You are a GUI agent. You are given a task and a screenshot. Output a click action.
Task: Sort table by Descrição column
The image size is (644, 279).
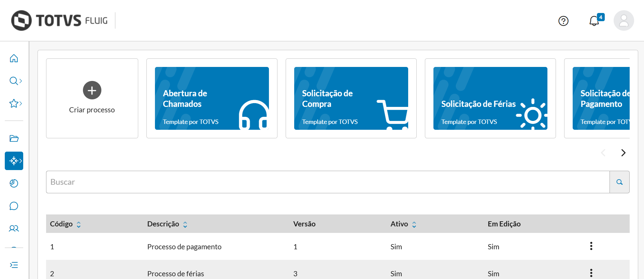click(x=185, y=224)
